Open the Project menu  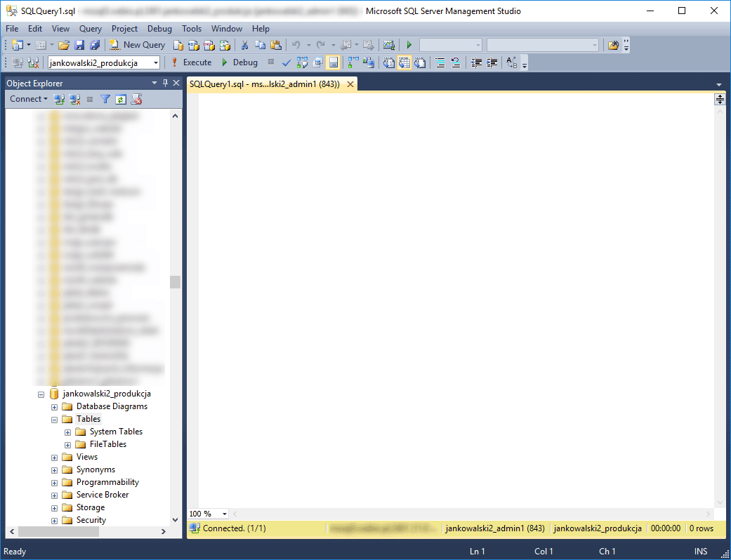coord(124,28)
